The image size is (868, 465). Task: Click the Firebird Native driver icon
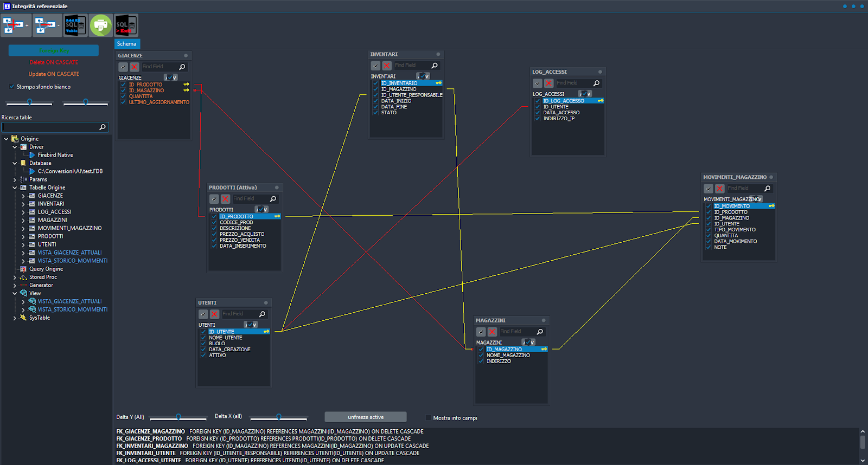32,155
